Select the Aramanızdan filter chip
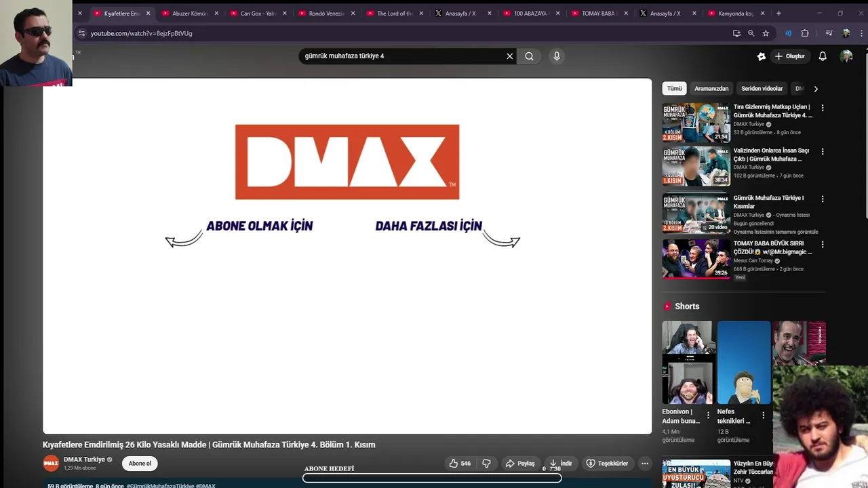 click(x=711, y=89)
